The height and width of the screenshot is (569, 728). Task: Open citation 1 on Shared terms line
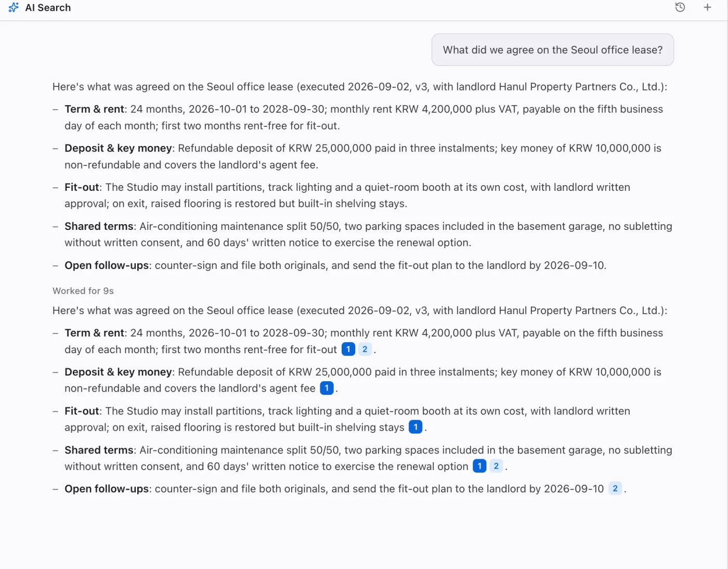tap(479, 466)
